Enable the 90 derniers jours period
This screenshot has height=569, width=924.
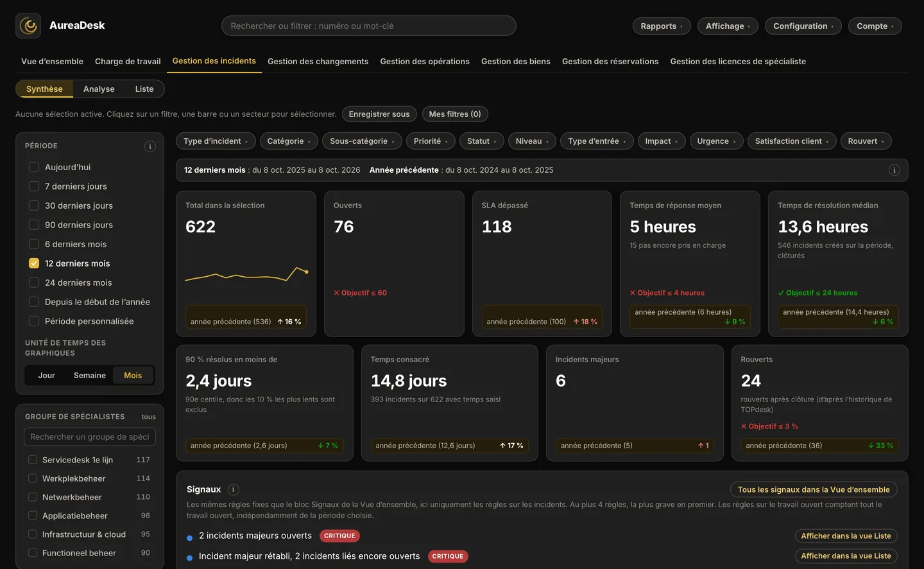[x=34, y=225]
